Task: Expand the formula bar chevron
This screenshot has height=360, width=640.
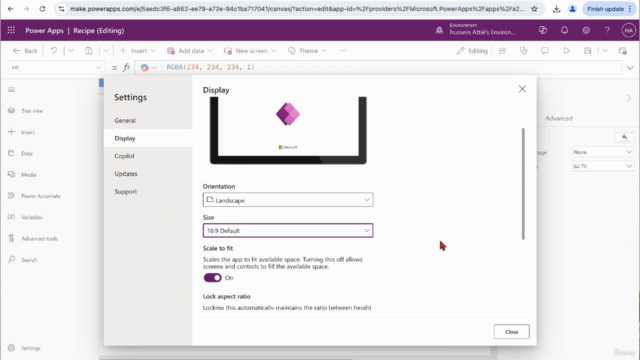Action: pyautogui.click(x=630, y=68)
